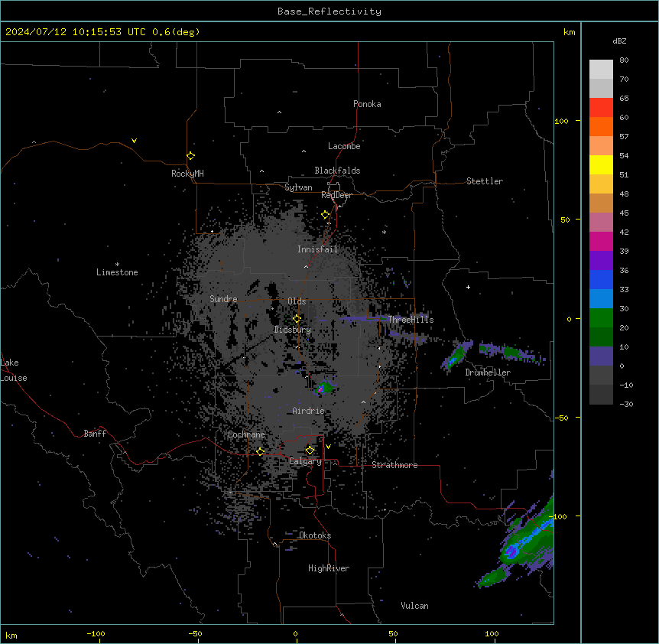The height and width of the screenshot is (644, 659).
Task: Click the Innisfail label
Action: pos(317,249)
